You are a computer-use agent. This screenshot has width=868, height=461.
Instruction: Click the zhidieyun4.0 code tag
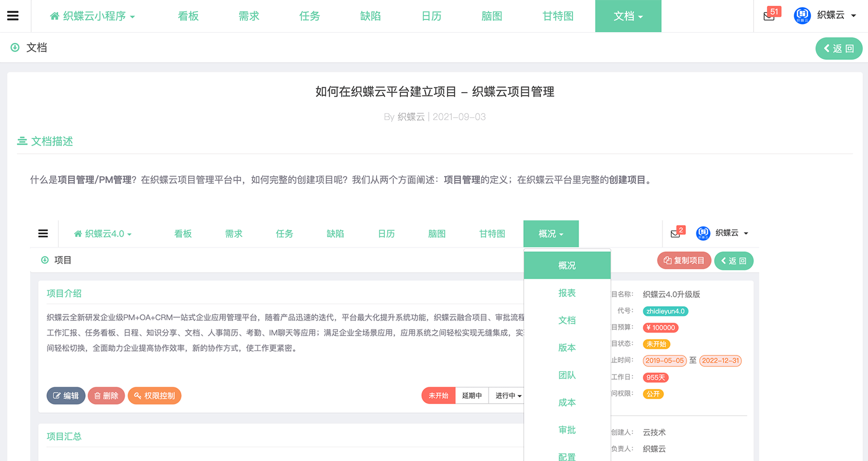[x=665, y=311]
